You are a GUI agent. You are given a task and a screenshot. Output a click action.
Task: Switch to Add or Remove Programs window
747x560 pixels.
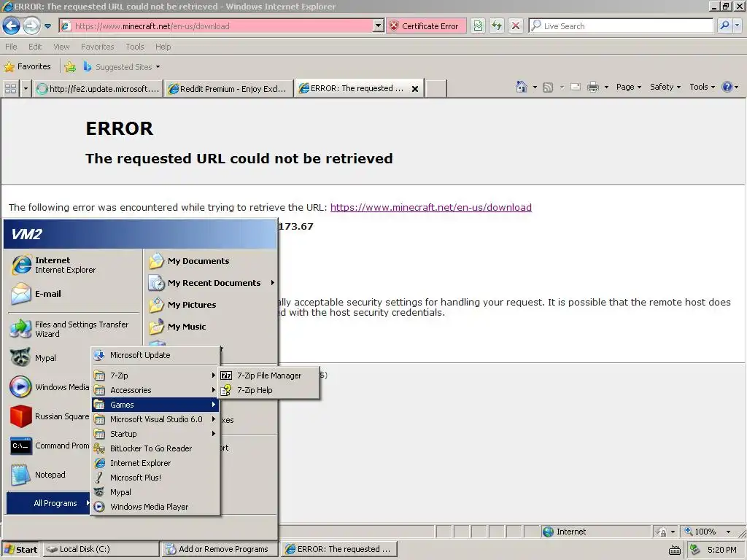[x=219, y=550]
